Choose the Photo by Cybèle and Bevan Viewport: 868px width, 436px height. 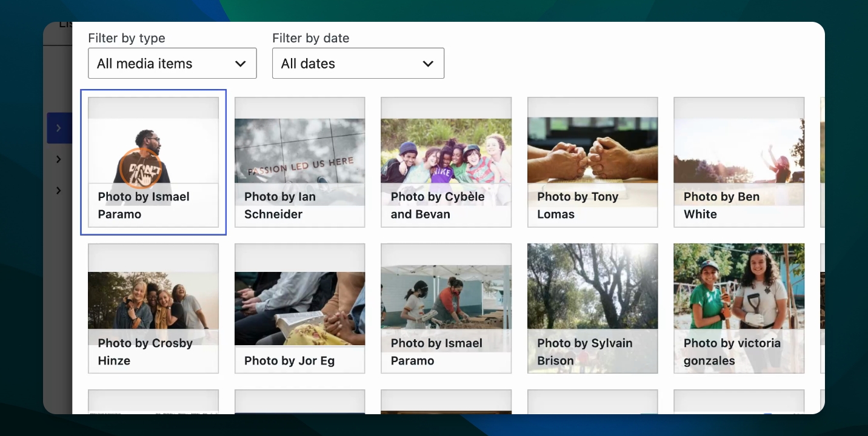[x=446, y=162]
